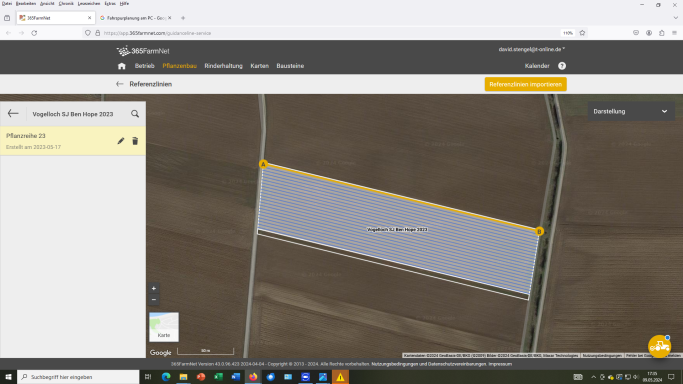This screenshot has height=384, width=683.
Task: Open PowerPoint from the taskbar
Action: (201, 377)
